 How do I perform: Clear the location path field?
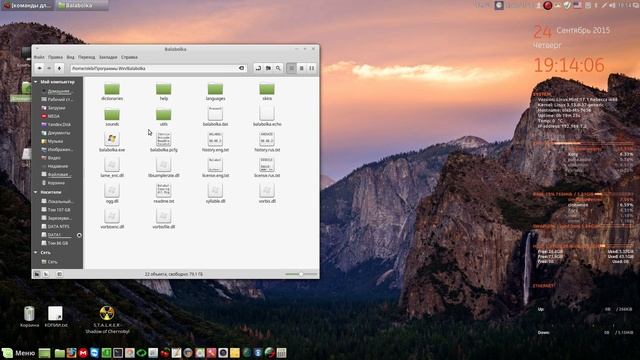click(x=241, y=68)
